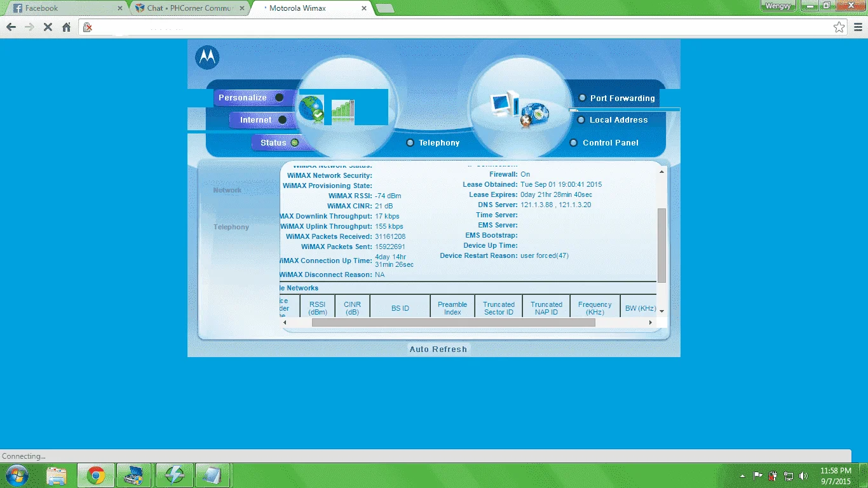Select Telephony next to the Status button

coord(433,143)
